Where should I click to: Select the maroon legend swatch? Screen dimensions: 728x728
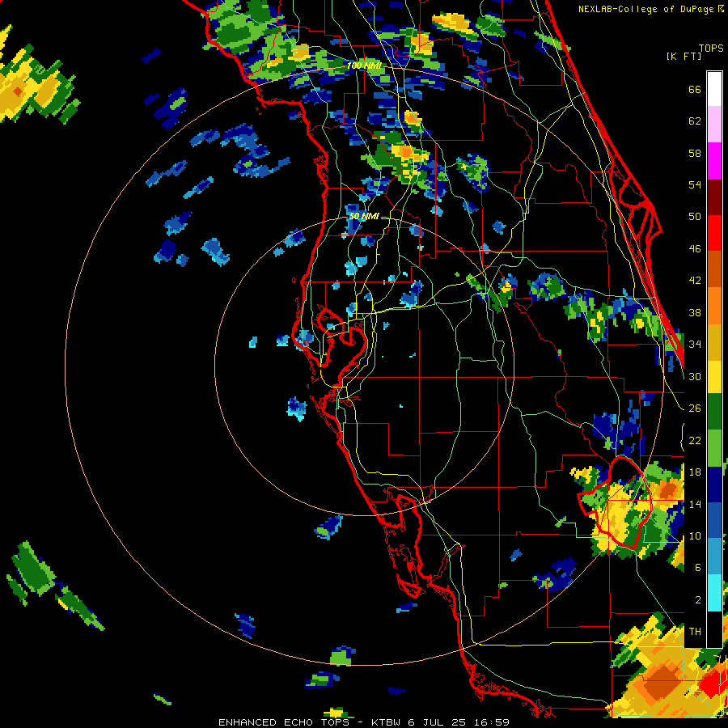[714, 197]
